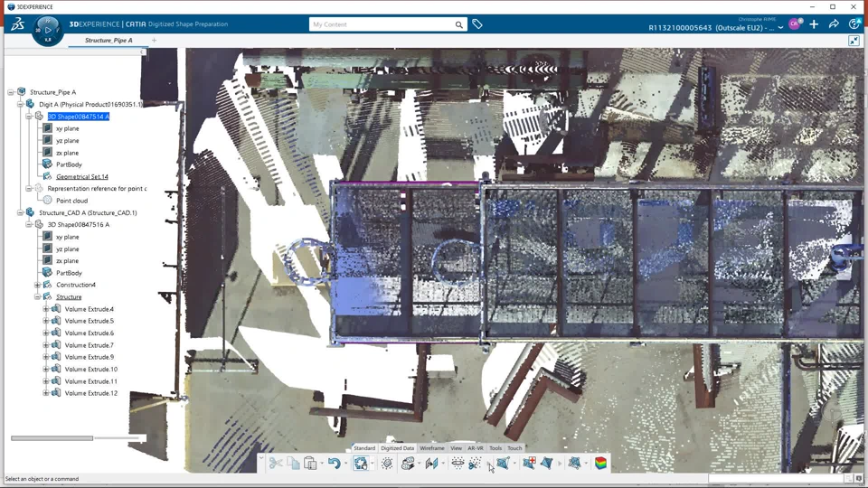Click the tag icon beside the search box
The width and height of the screenshot is (868, 488).
(477, 24)
